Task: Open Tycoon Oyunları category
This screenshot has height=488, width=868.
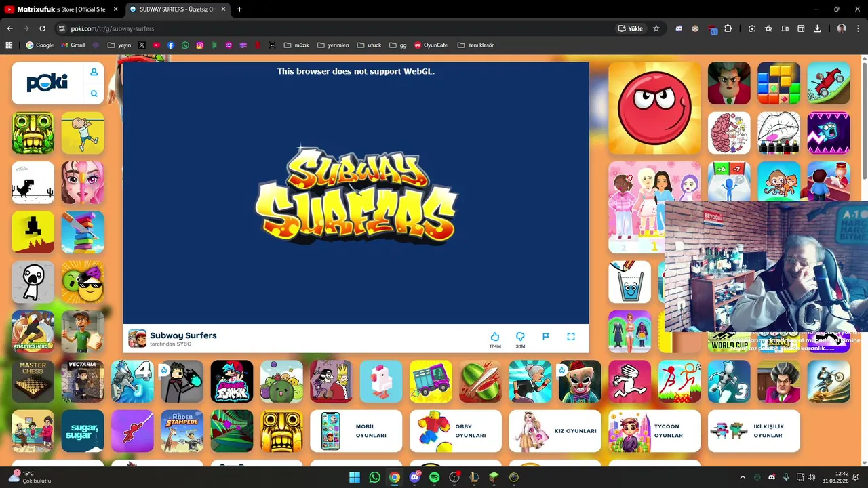Action: (654, 431)
